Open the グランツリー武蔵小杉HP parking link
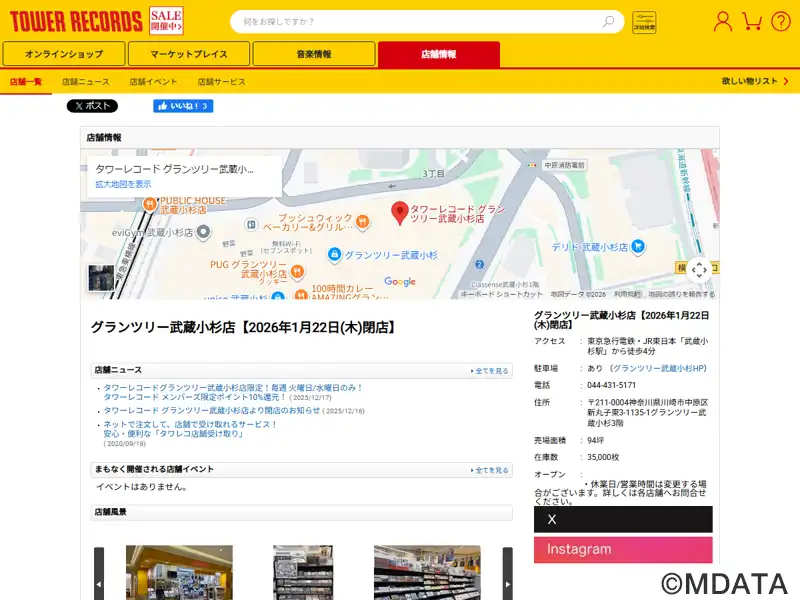 pyautogui.click(x=658, y=369)
